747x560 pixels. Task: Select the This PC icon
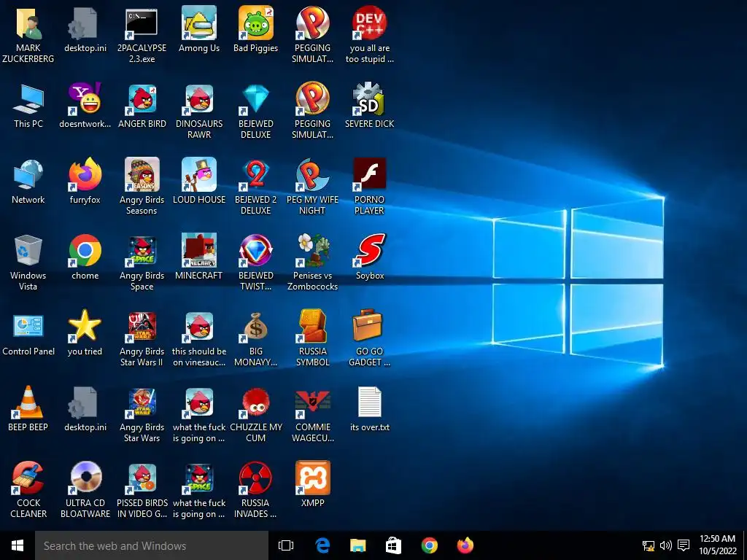[x=28, y=99]
